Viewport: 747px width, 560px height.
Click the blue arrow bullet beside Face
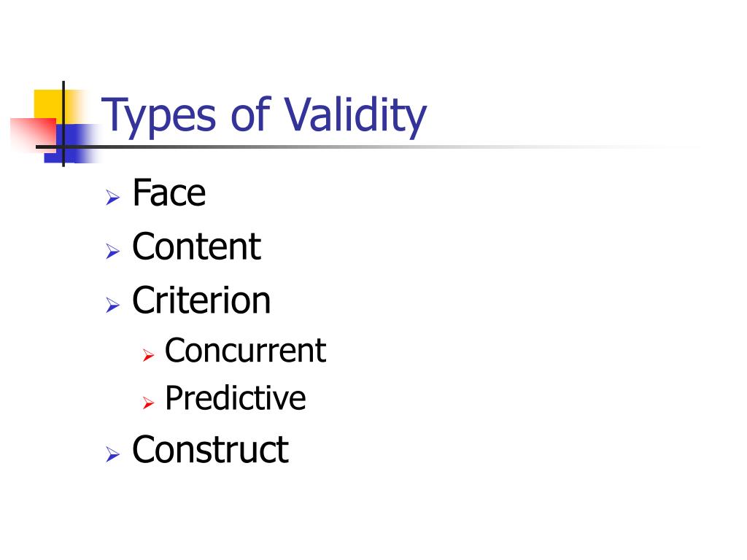[113, 197]
